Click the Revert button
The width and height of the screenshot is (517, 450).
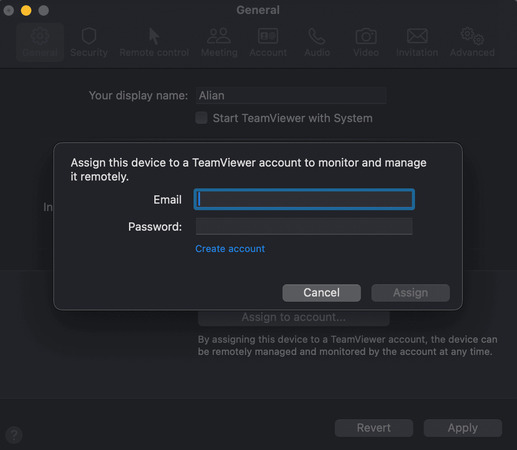(374, 428)
